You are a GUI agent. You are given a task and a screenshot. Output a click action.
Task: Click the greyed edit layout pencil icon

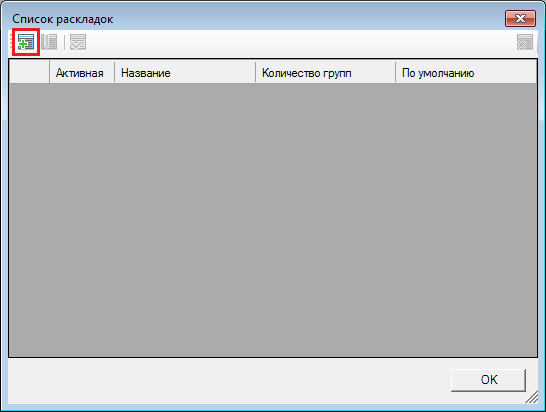tap(49, 42)
